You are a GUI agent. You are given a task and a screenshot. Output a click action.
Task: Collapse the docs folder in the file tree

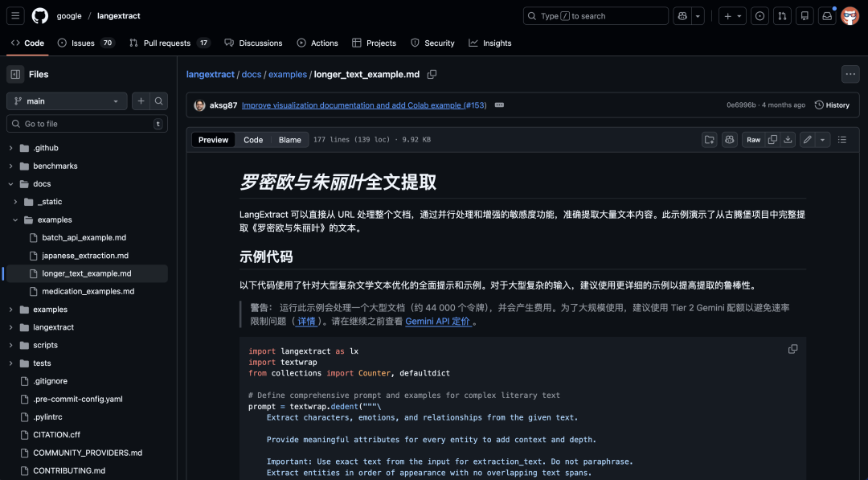(10, 183)
